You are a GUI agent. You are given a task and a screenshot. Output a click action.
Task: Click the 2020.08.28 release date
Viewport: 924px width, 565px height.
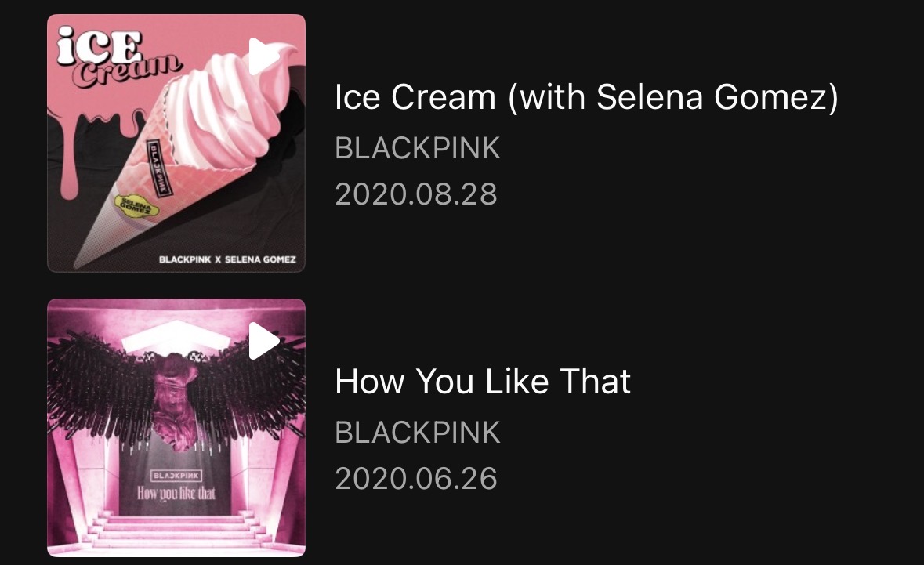(415, 194)
